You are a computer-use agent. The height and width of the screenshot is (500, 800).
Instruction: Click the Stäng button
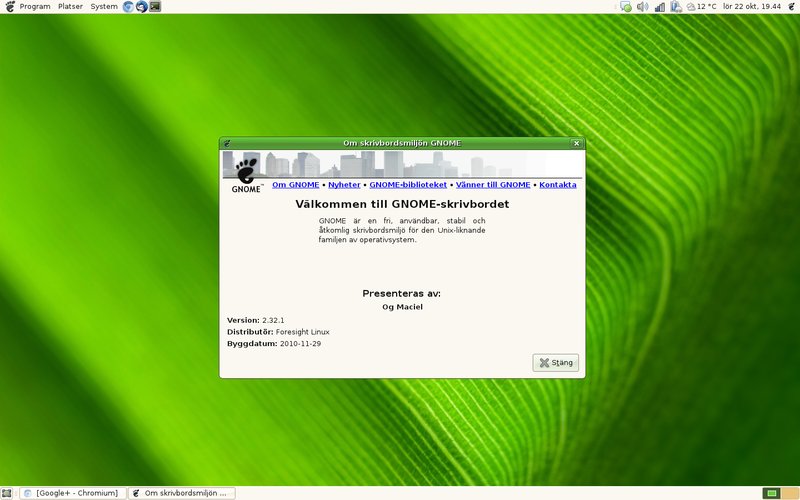pyautogui.click(x=556, y=363)
